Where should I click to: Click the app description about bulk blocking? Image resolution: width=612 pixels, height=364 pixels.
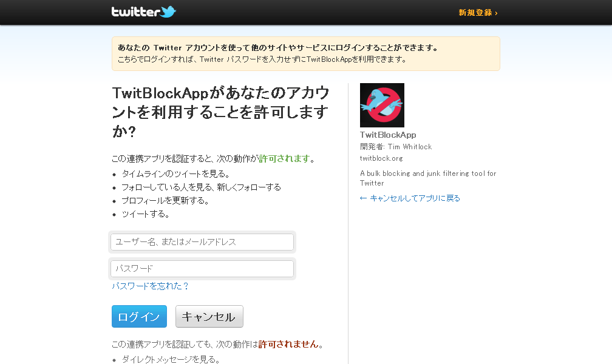pos(428,178)
